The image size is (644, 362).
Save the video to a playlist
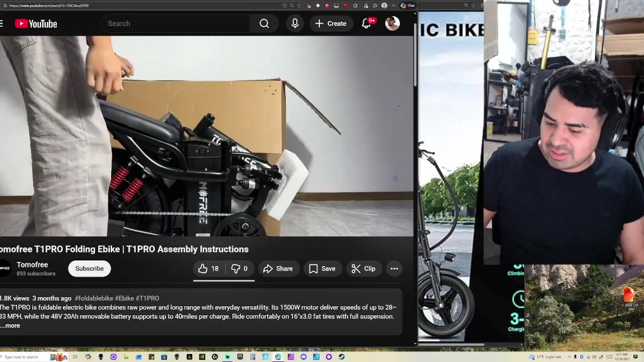[323, 268]
